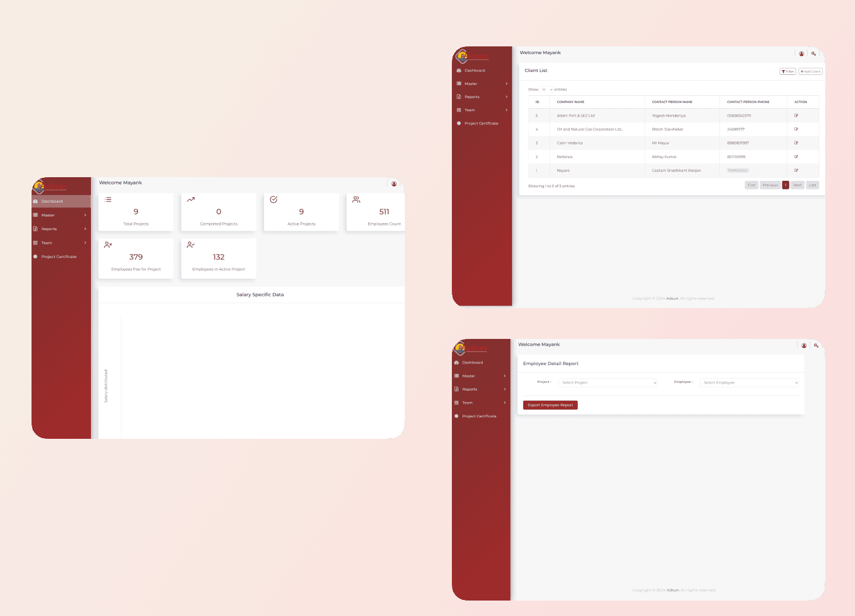This screenshot has height=616, width=855.
Task: Select Dashboard label in the Employee Detail Report sidebar
Action: coord(473,363)
